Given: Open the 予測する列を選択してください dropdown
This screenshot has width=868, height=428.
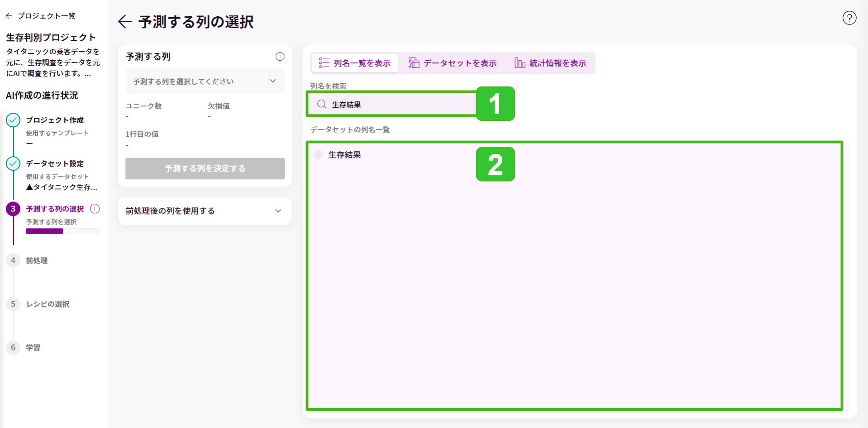Looking at the screenshot, I should click(x=205, y=81).
